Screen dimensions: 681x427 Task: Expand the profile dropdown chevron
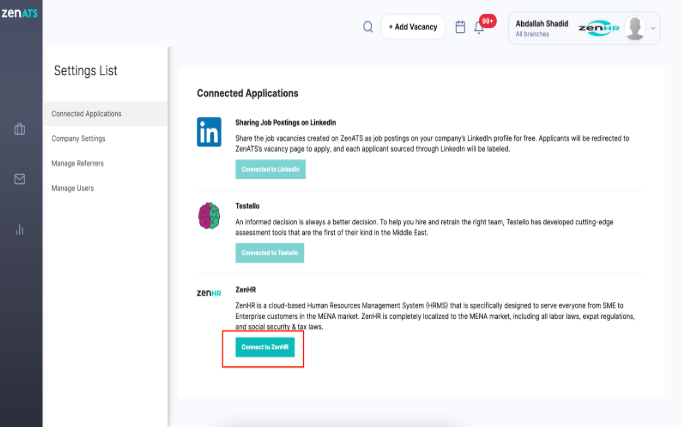tap(653, 28)
